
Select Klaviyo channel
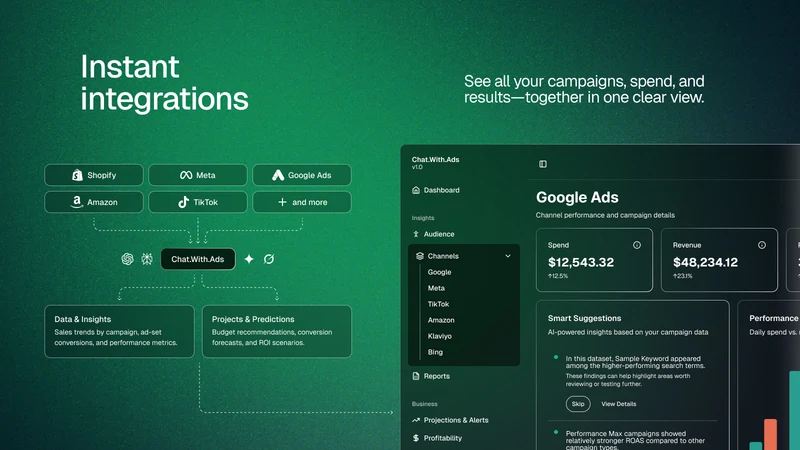tap(440, 336)
